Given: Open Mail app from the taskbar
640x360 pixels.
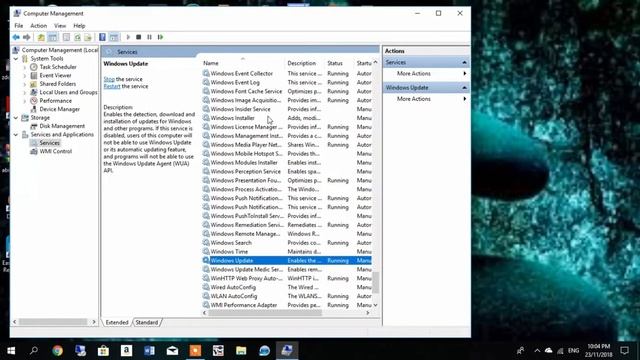Looking at the screenshot, I should (172, 351).
